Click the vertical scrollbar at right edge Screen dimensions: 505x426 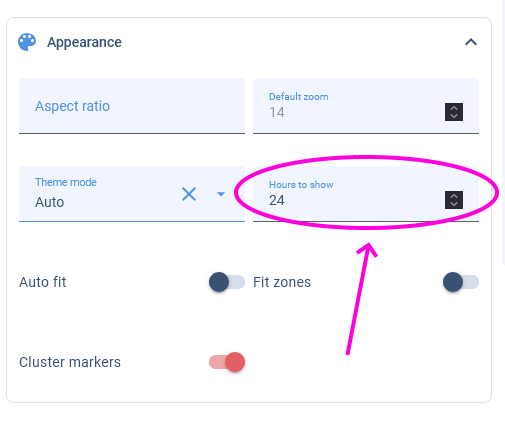tap(503, 133)
